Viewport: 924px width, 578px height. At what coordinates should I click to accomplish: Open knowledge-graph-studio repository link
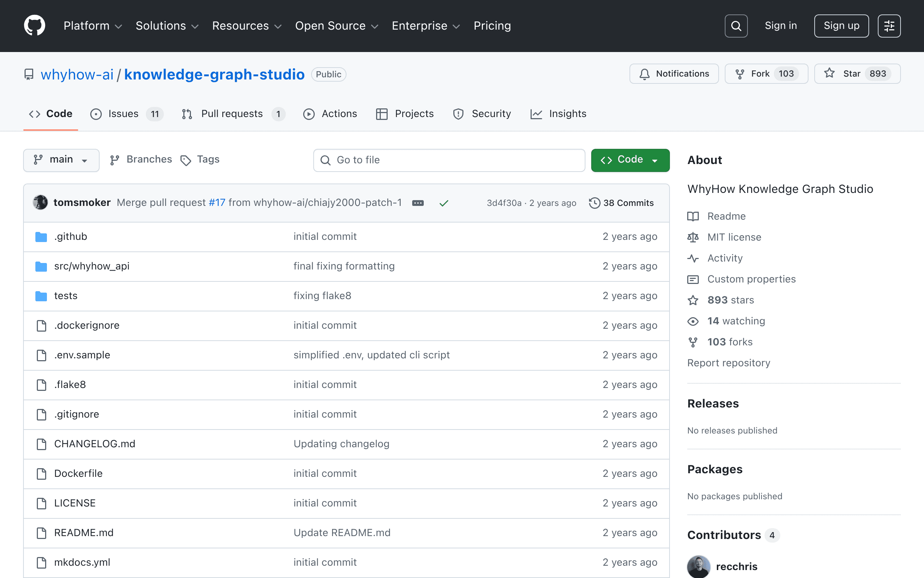pos(214,74)
